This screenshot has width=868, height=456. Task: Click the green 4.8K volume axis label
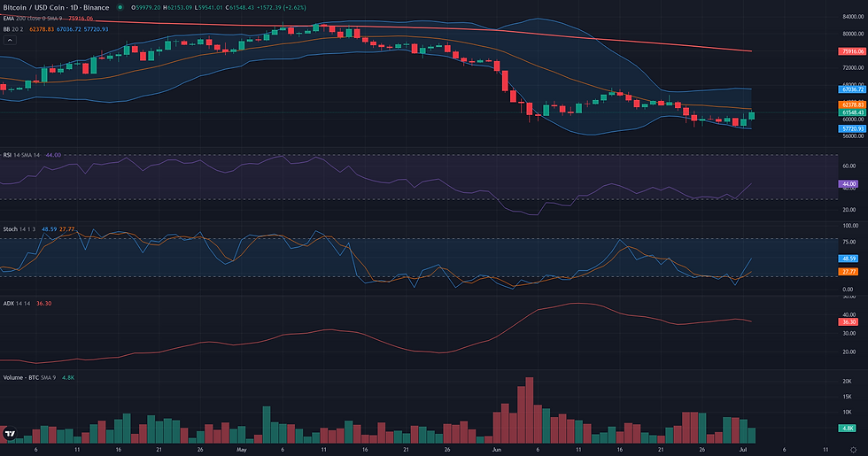coord(848,429)
